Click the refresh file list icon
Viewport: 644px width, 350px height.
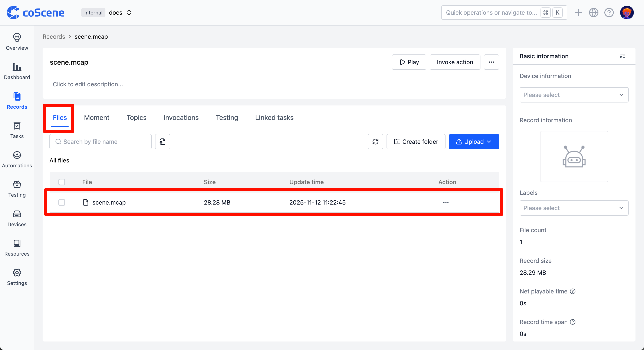click(x=375, y=142)
